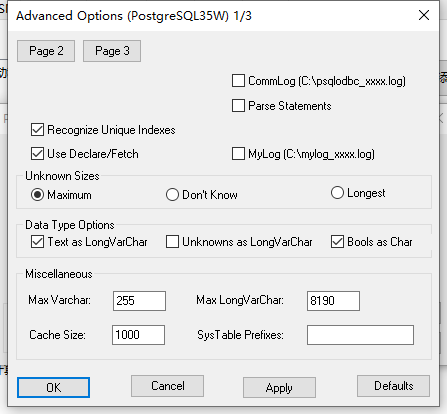Click the SysTable Prefixes input field
The height and width of the screenshot is (414, 447).
tap(360, 335)
